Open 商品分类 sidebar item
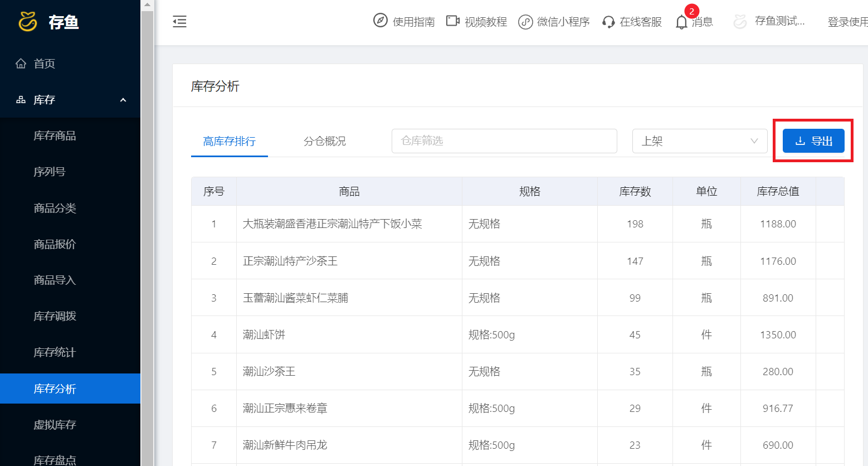This screenshot has width=868, height=466. point(70,208)
